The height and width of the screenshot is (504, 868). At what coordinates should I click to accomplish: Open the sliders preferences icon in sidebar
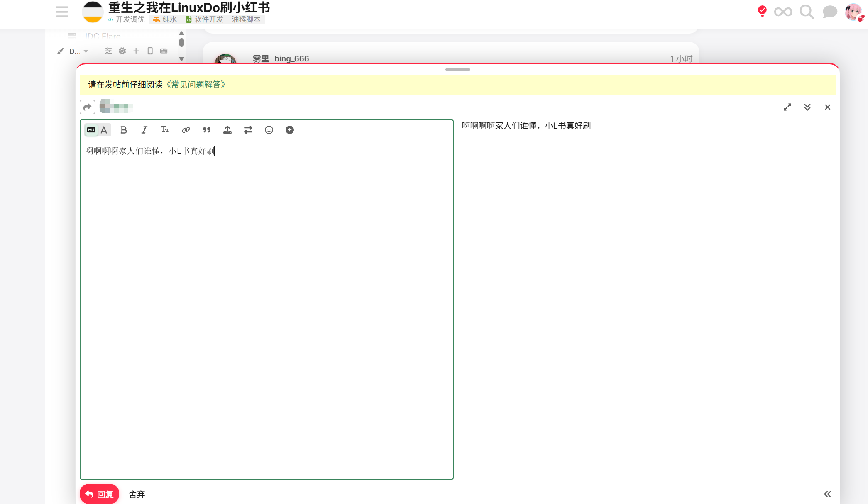coord(108,51)
